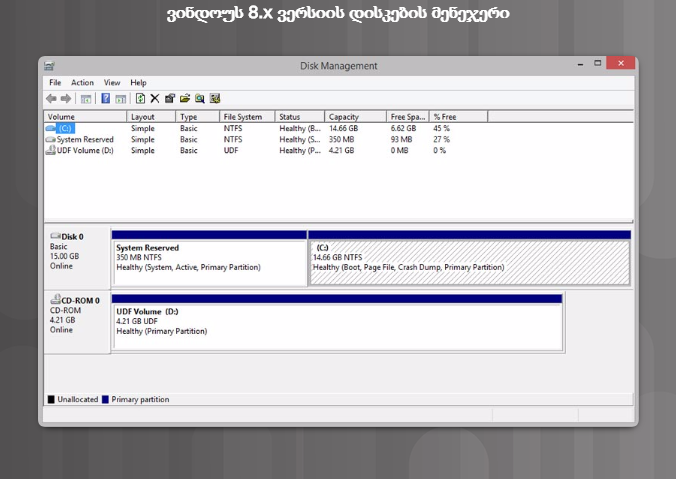The height and width of the screenshot is (479, 676).
Task: Click the Properties toolbar icon
Action: pos(170,98)
